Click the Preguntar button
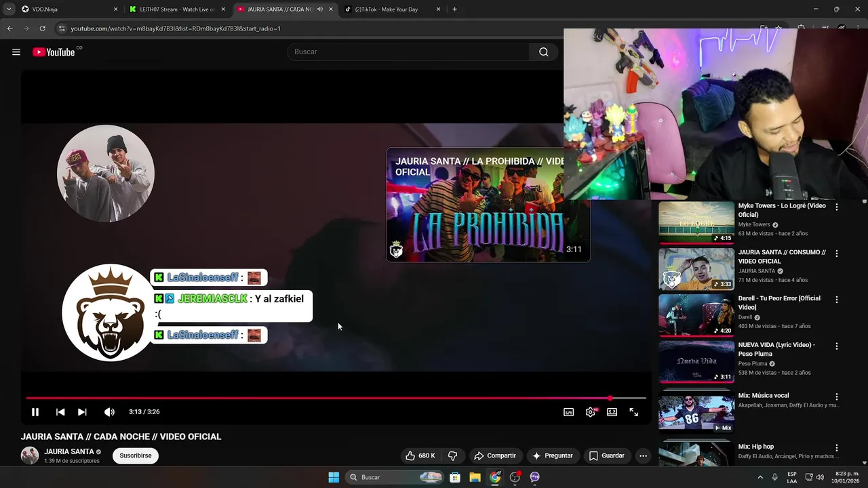868x488 pixels. point(553,455)
